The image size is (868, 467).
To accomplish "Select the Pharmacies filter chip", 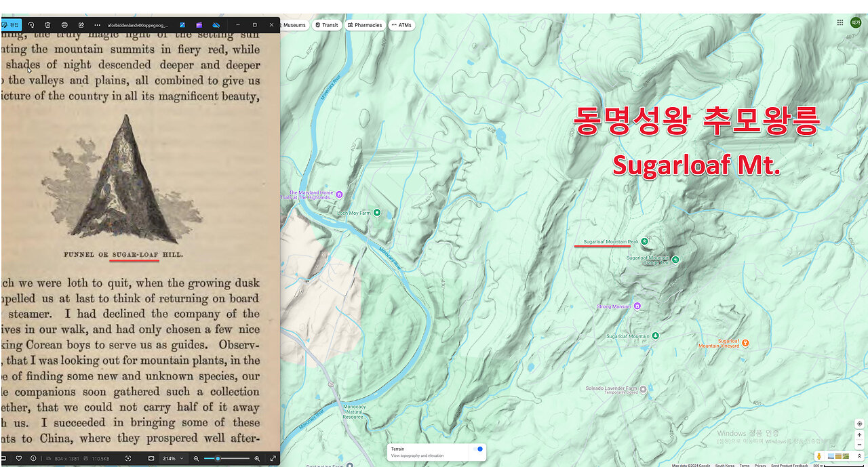I will (x=365, y=25).
